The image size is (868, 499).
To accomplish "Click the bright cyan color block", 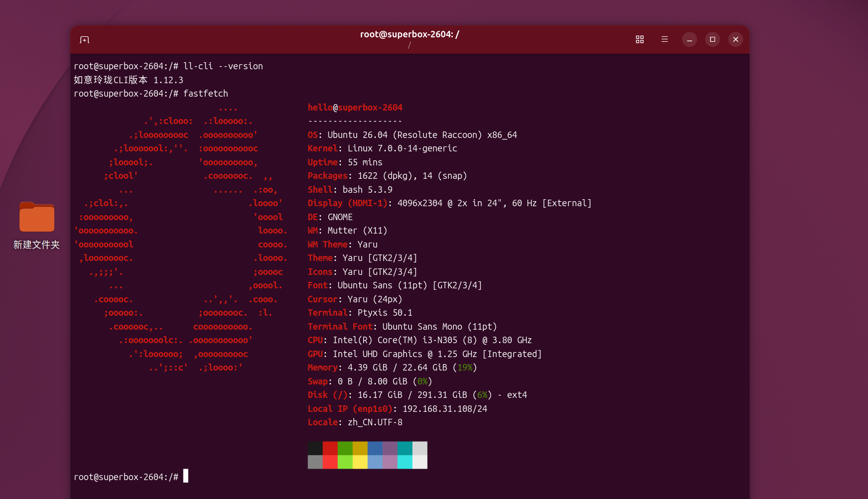I will tap(405, 462).
